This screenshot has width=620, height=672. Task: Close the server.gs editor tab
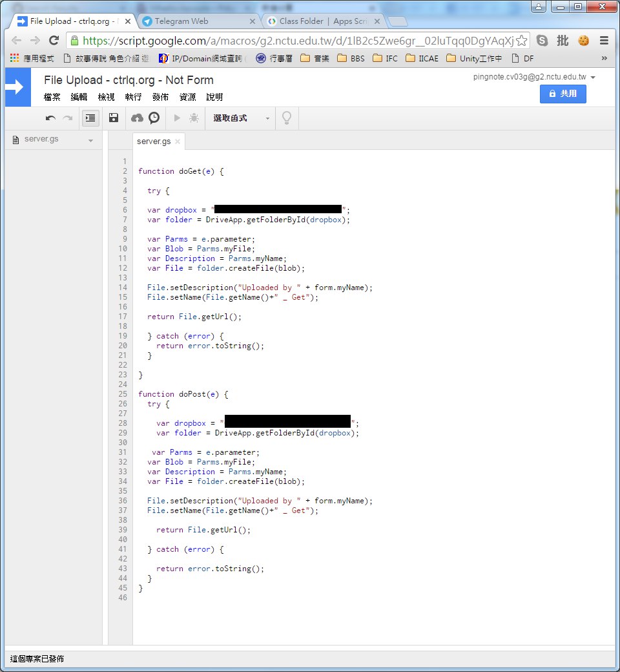point(178,142)
